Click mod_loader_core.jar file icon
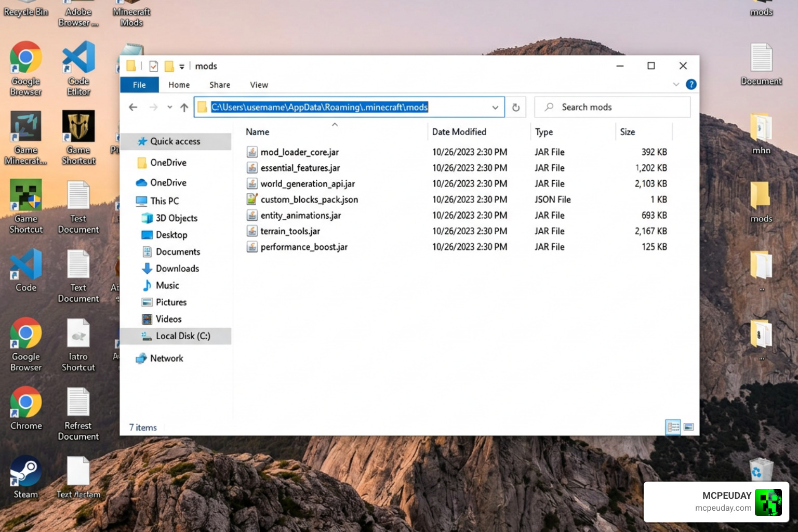The width and height of the screenshot is (798, 532). [252, 152]
